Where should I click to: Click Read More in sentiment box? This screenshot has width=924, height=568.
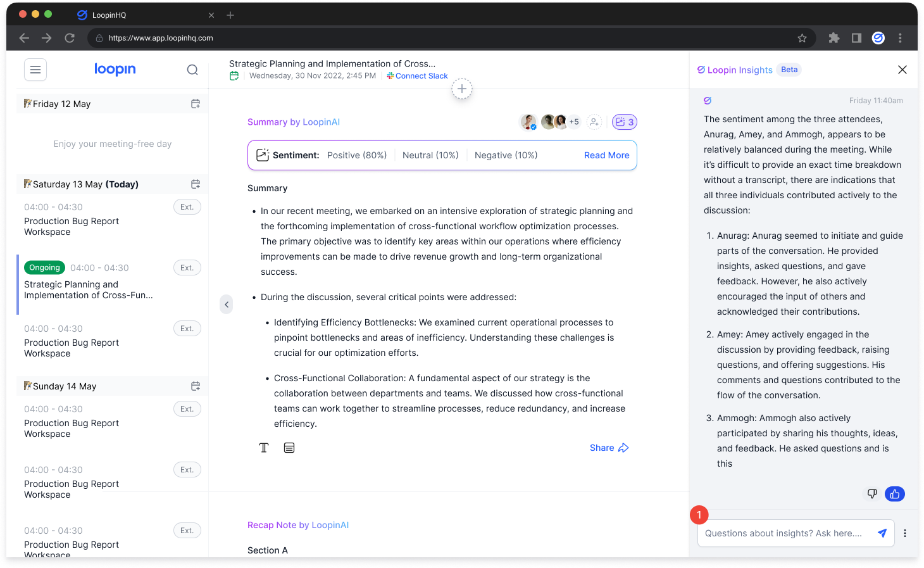click(606, 155)
